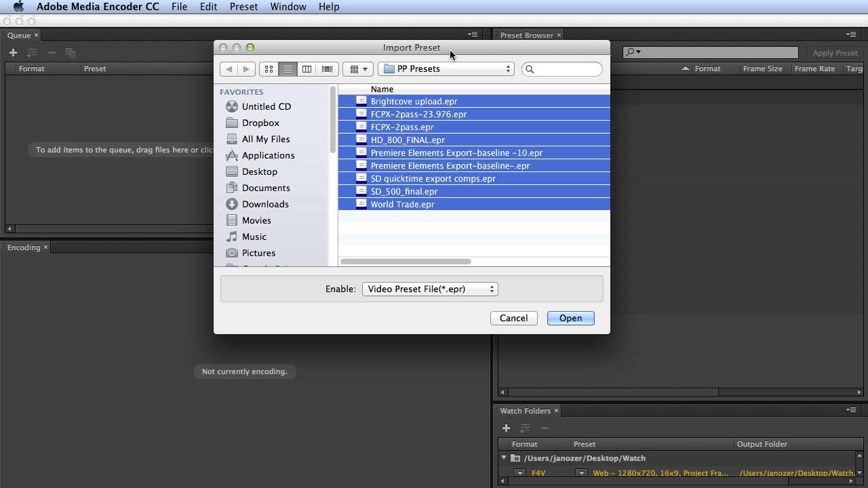Click the Add Source plus icon in Queue panel

click(x=13, y=52)
